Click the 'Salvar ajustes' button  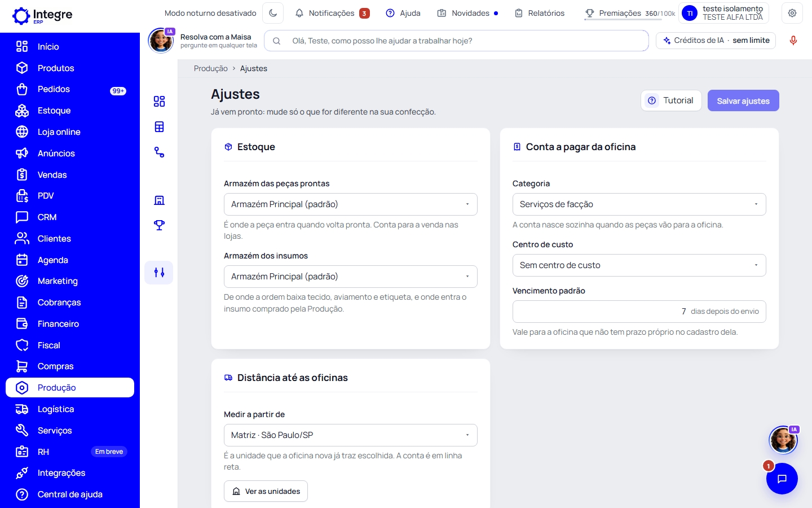click(743, 100)
